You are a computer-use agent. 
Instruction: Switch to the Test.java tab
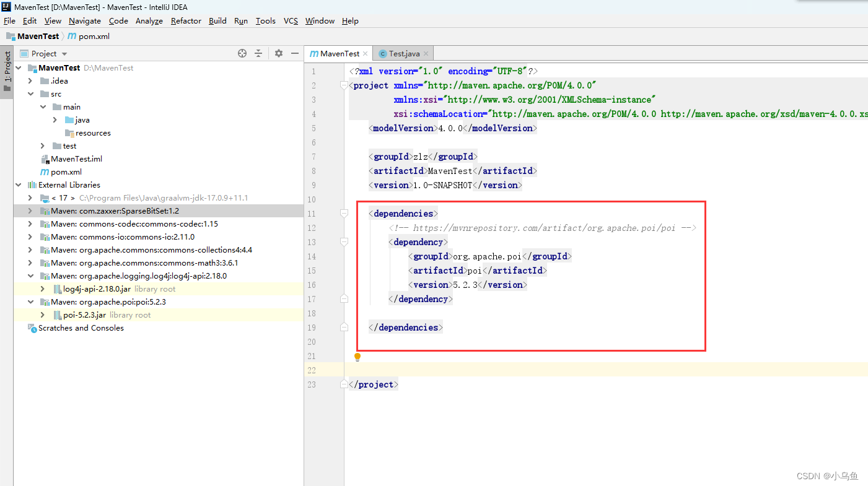point(404,54)
